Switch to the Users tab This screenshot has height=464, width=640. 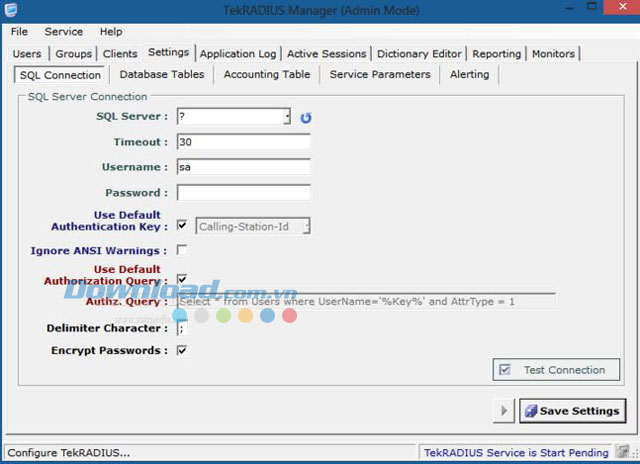point(27,53)
